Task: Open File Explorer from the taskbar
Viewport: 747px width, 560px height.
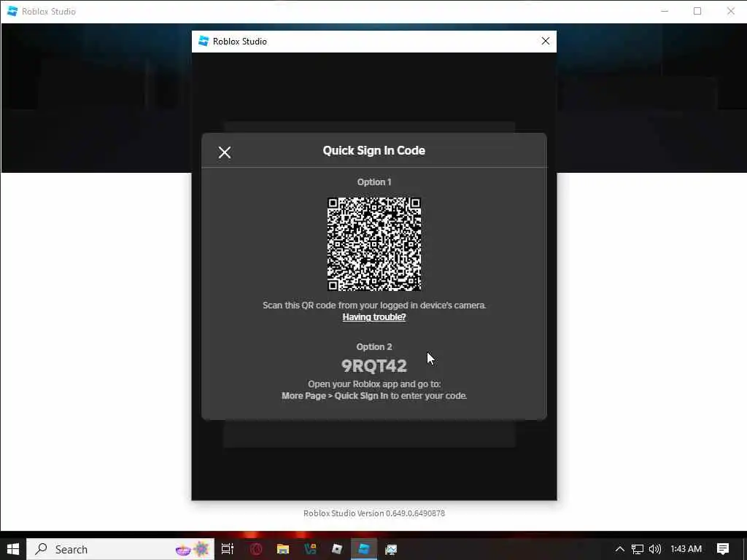Action: (x=283, y=549)
